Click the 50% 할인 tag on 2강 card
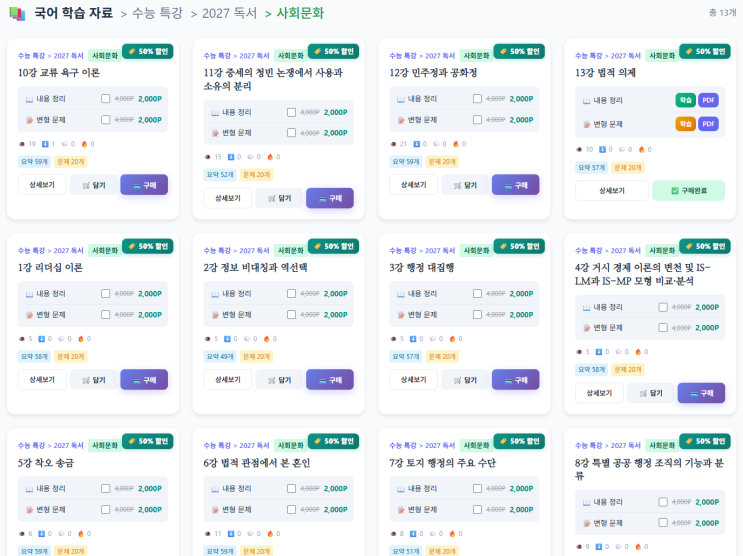743x556 pixels. click(x=333, y=246)
